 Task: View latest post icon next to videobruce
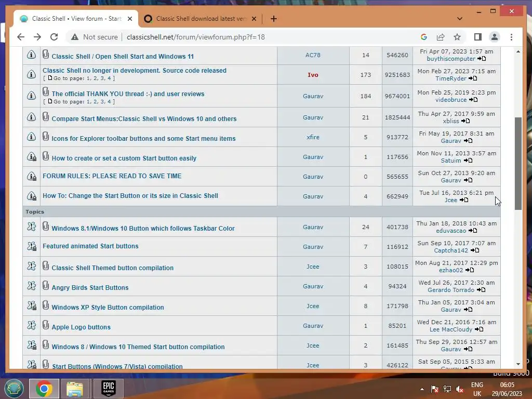coord(473,100)
